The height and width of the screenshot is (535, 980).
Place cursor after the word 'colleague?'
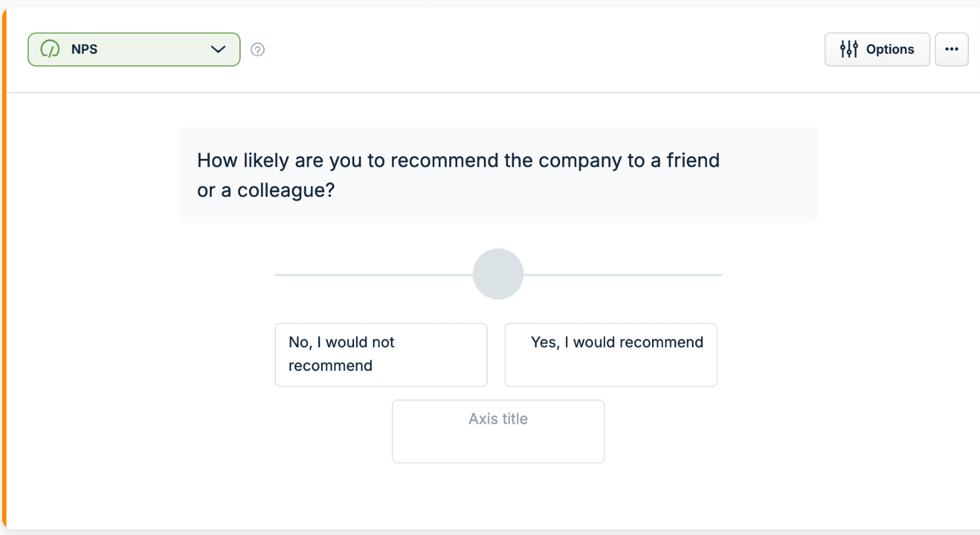pos(335,190)
